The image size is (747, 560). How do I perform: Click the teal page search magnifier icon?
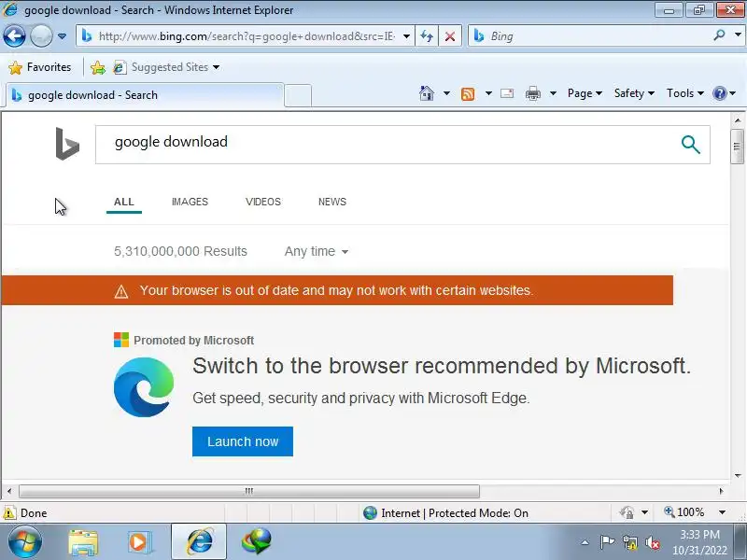[x=690, y=145]
